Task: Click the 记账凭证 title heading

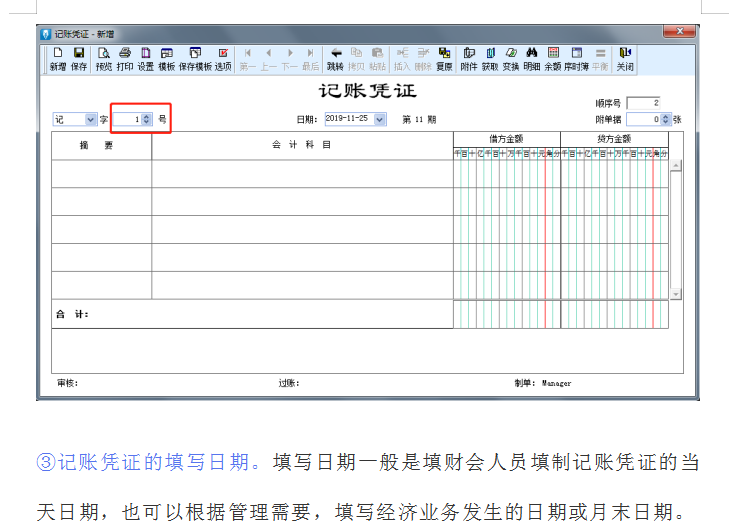Action: 367,91
